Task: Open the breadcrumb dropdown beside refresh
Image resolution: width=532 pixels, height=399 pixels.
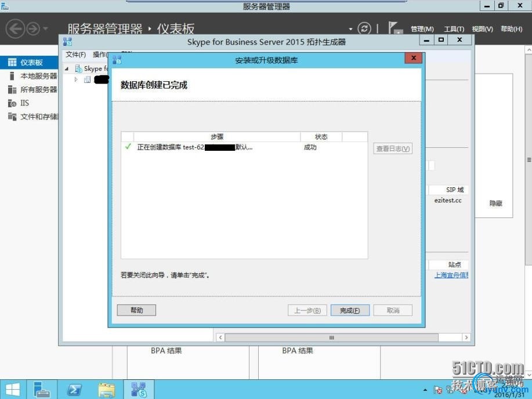Action: coord(351,29)
